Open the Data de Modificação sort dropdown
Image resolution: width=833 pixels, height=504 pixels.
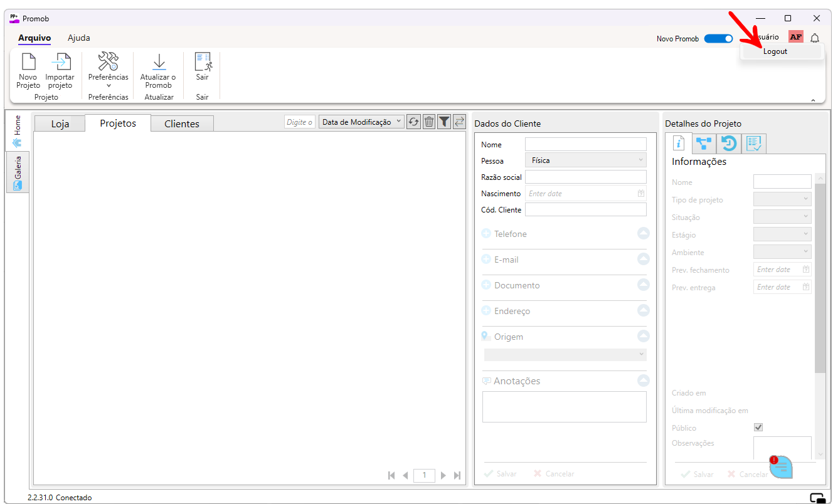tap(361, 122)
